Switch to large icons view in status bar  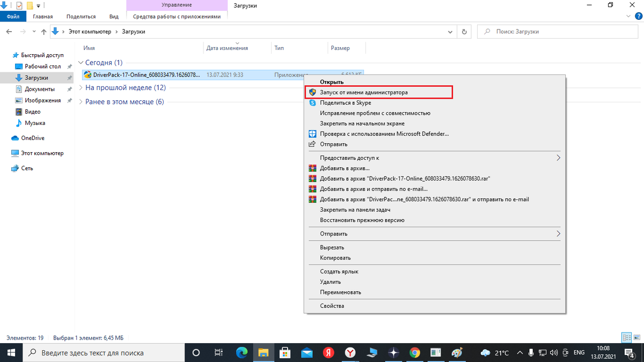click(636, 338)
